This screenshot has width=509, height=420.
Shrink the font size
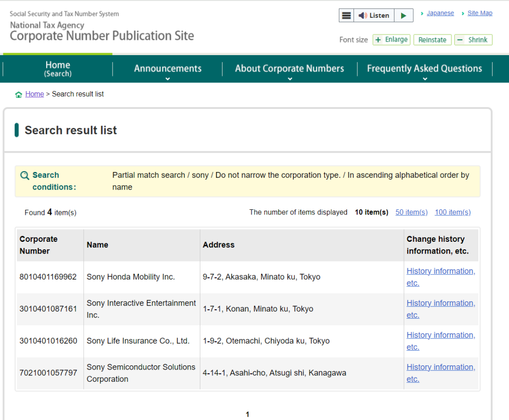point(473,40)
